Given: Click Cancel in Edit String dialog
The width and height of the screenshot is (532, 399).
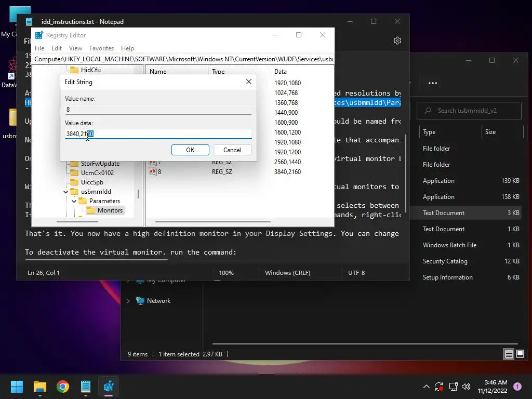Looking at the screenshot, I should [232, 150].
